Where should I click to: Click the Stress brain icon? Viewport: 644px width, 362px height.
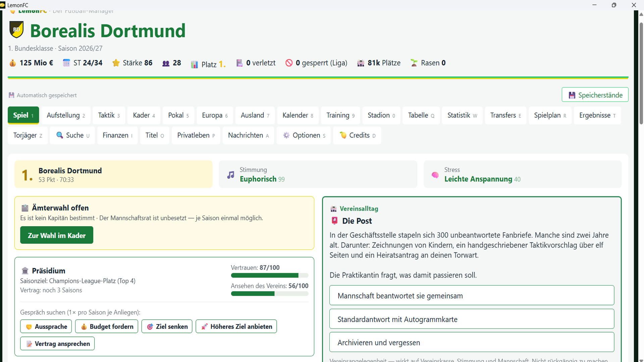pos(435,175)
